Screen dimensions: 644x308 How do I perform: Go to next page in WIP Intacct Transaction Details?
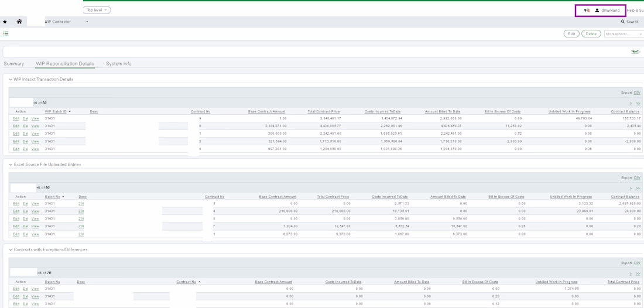click(631, 102)
